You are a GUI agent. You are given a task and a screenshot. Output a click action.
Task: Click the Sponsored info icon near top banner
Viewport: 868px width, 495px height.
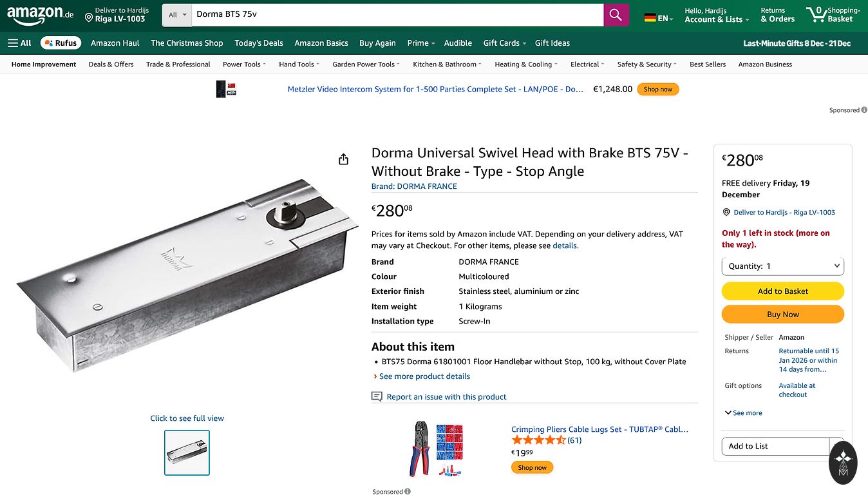click(x=864, y=110)
